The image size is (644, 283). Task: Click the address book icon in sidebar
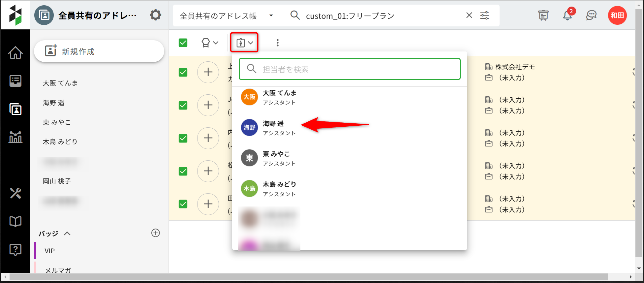click(x=15, y=109)
